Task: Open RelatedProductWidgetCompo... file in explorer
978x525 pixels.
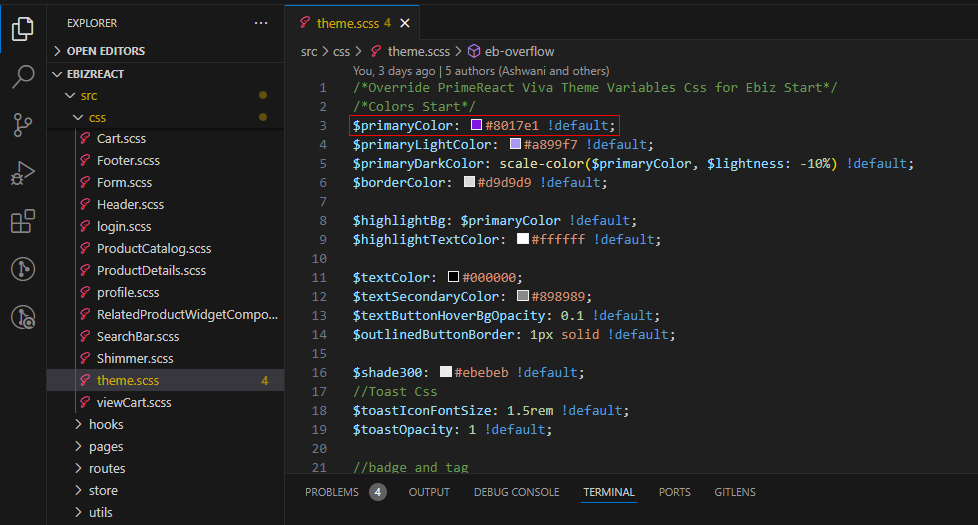Action: click(166, 314)
